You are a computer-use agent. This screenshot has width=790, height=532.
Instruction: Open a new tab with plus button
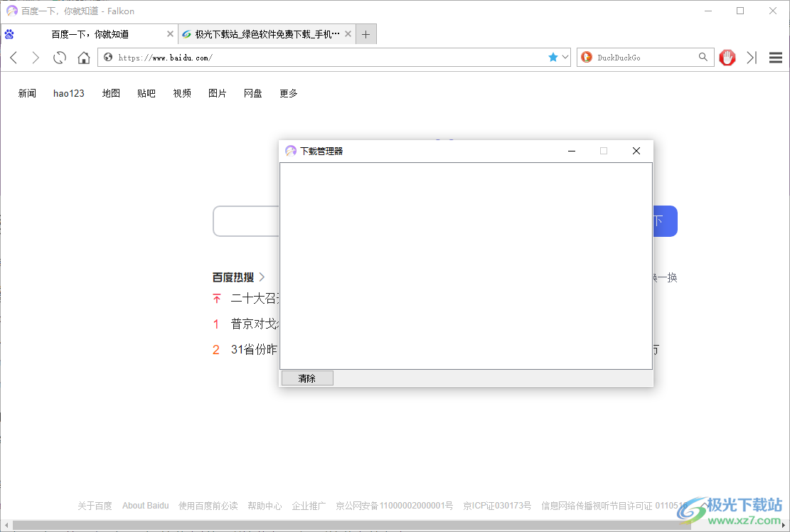pyautogui.click(x=365, y=34)
